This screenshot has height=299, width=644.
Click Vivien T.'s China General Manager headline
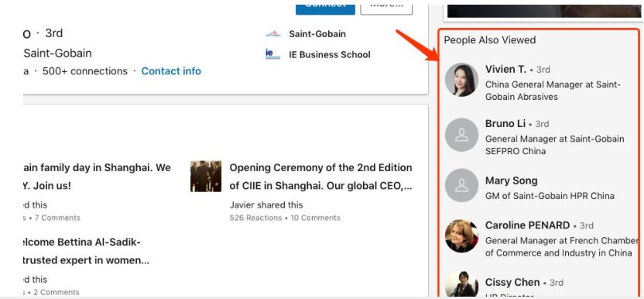[x=553, y=91]
